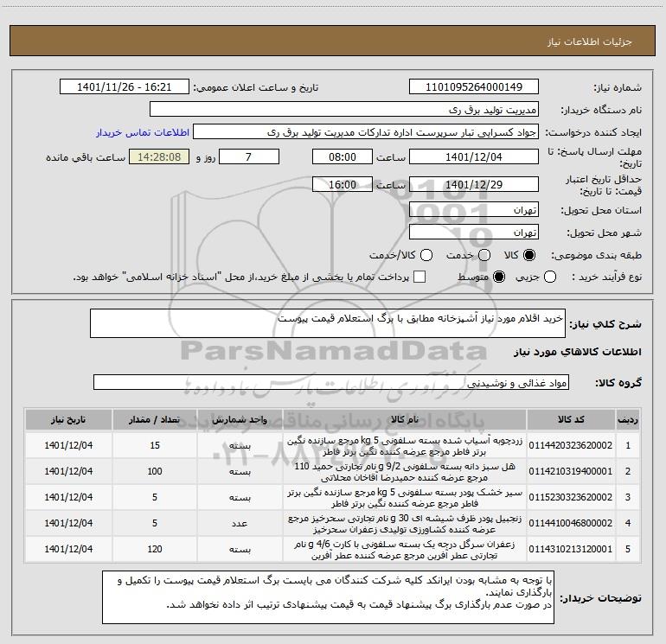Click the نام کالا column header
666x644 pixels.
tap(405, 420)
